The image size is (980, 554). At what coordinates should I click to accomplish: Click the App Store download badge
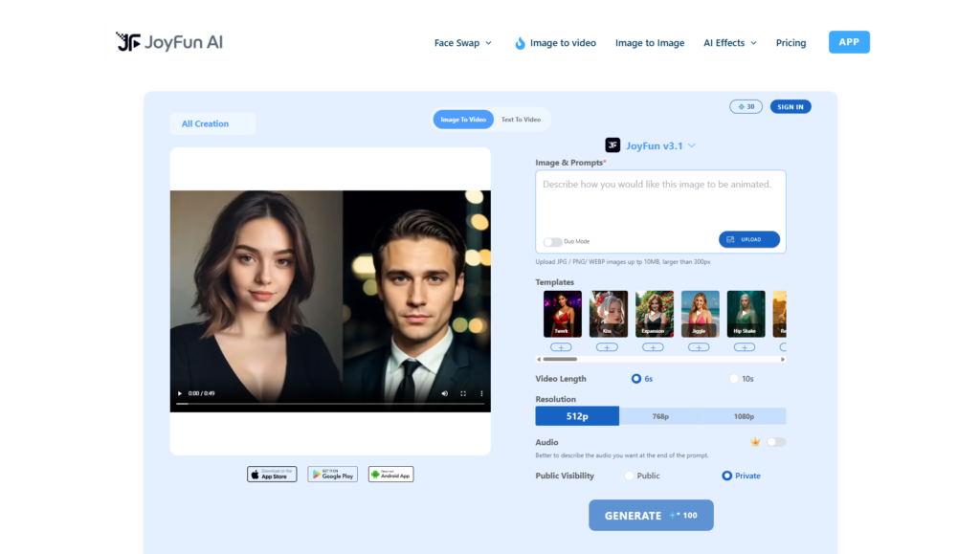272,474
